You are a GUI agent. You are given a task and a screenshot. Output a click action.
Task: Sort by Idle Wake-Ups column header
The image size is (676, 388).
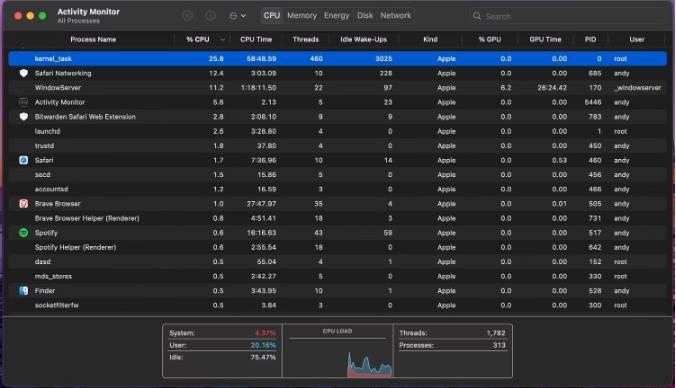(x=363, y=39)
